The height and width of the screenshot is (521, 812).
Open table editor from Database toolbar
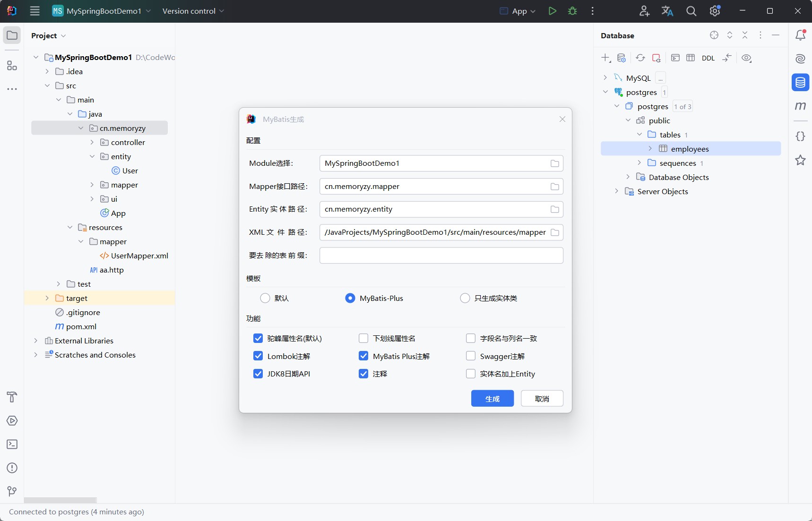pos(691,58)
